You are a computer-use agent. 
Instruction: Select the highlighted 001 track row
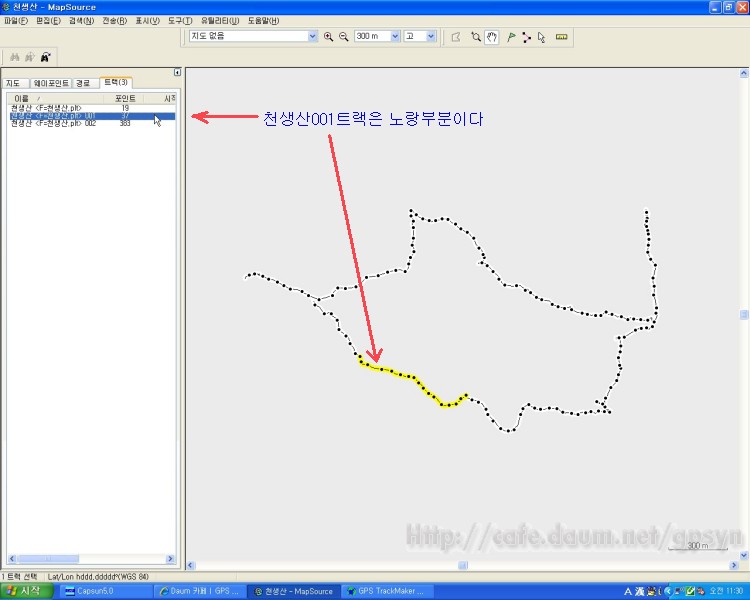coord(93,116)
